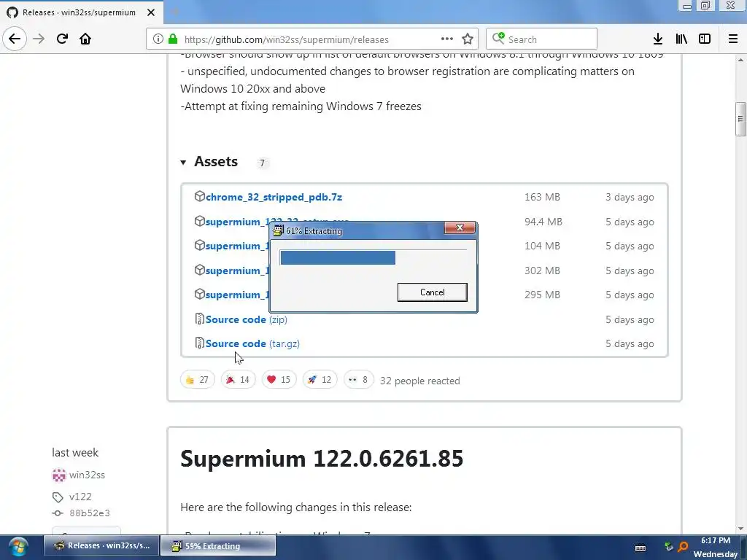Image resolution: width=747 pixels, height=560 pixels.
Task: Open the downloads arrow panel
Action: [x=658, y=39]
